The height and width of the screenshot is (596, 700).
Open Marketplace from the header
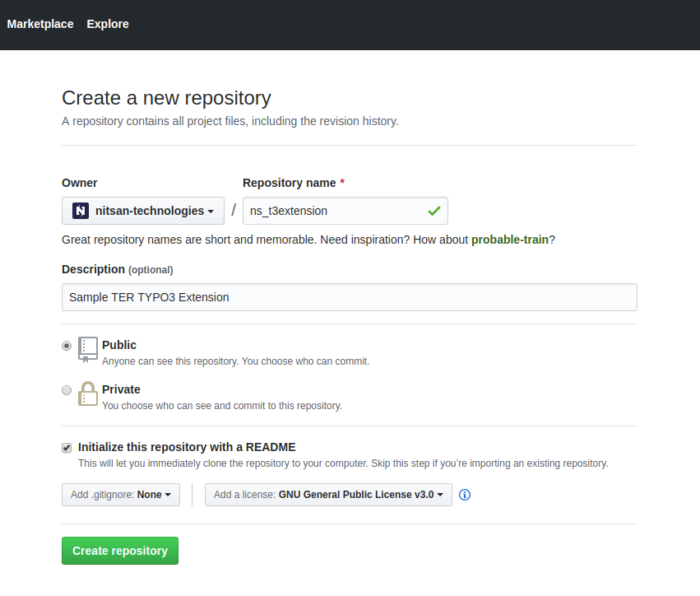(x=39, y=24)
